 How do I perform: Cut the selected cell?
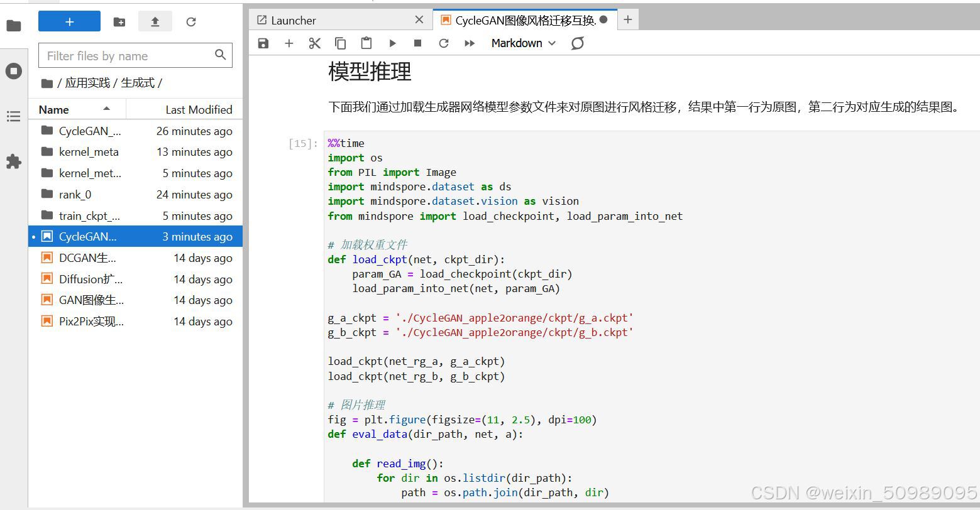click(x=315, y=43)
